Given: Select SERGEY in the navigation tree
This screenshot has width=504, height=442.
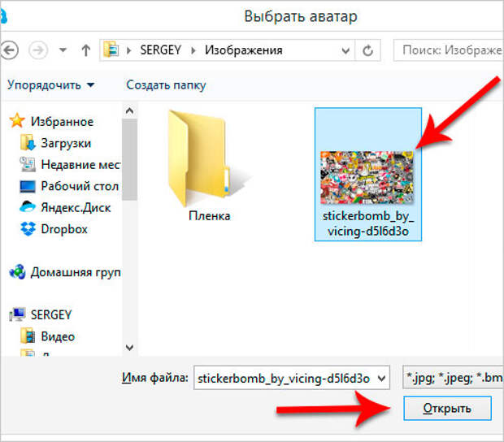Looking at the screenshot, I should click(51, 314).
